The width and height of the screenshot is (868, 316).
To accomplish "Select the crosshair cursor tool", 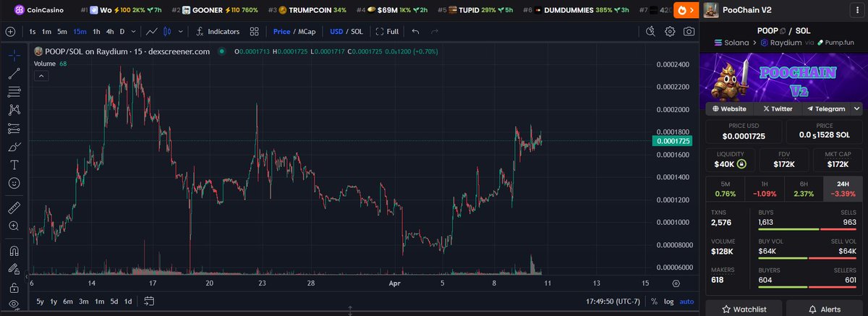I will click(x=14, y=56).
